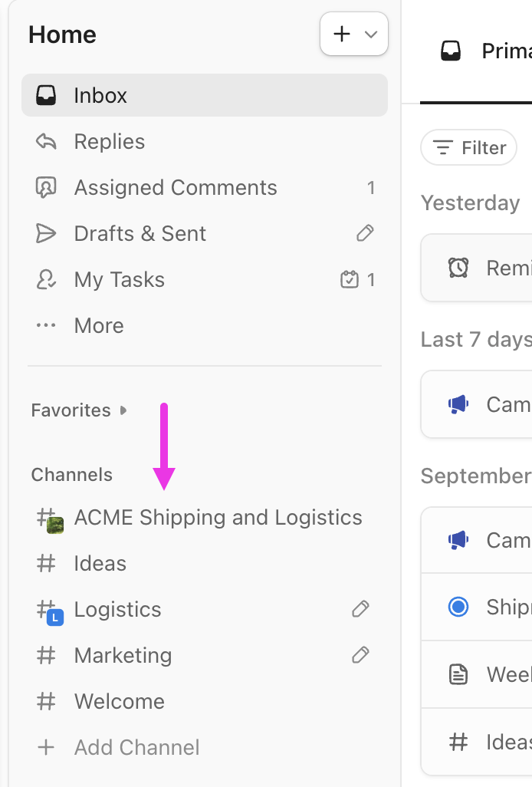This screenshot has width=532, height=787.
Task: Click the Drafts & Sent paper plane icon
Action: (47, 233)
